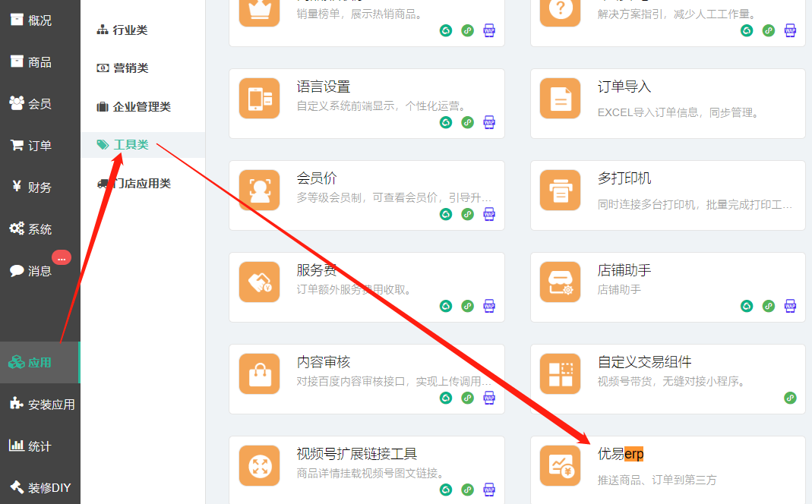The width and height of the screenshot is (812, 504).
Task: Click the question mark card icon
Action: pos(561,11)
